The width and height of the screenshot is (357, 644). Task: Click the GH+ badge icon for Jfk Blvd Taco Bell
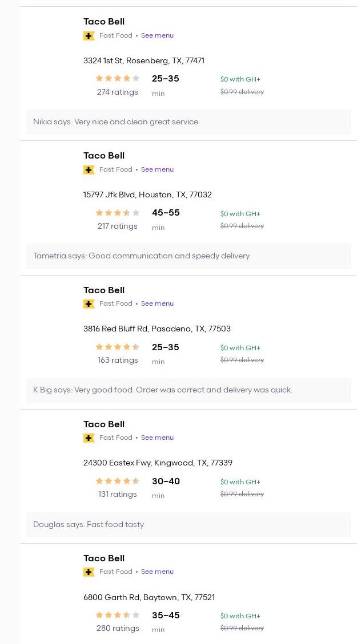pos(89,170)
